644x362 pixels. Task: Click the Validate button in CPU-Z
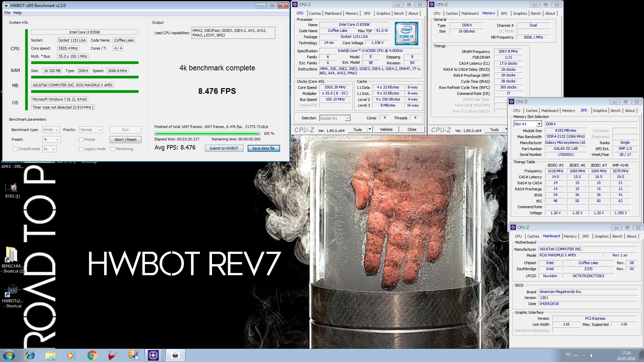[x=386, y=129]
